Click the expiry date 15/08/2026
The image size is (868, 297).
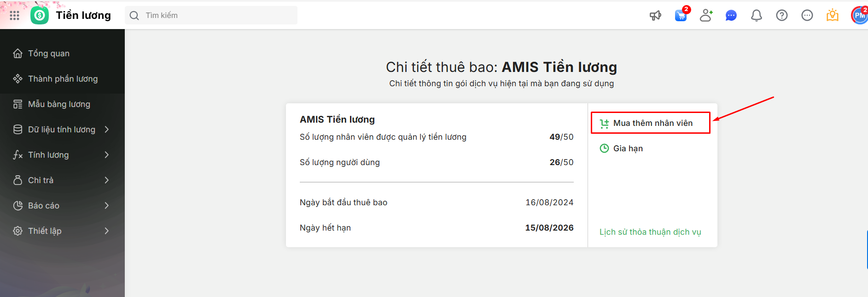549,228
